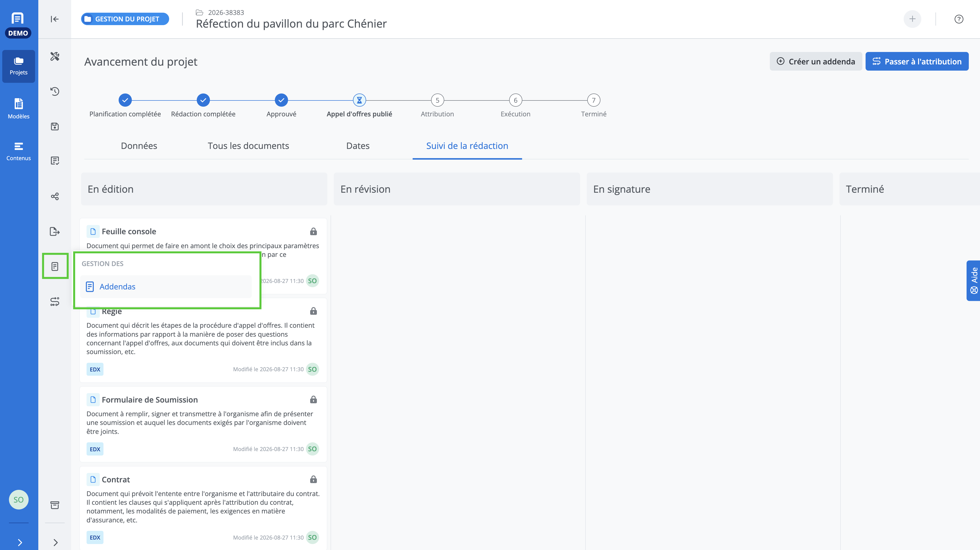Click the archive box icon

click(x=55, y=505)
